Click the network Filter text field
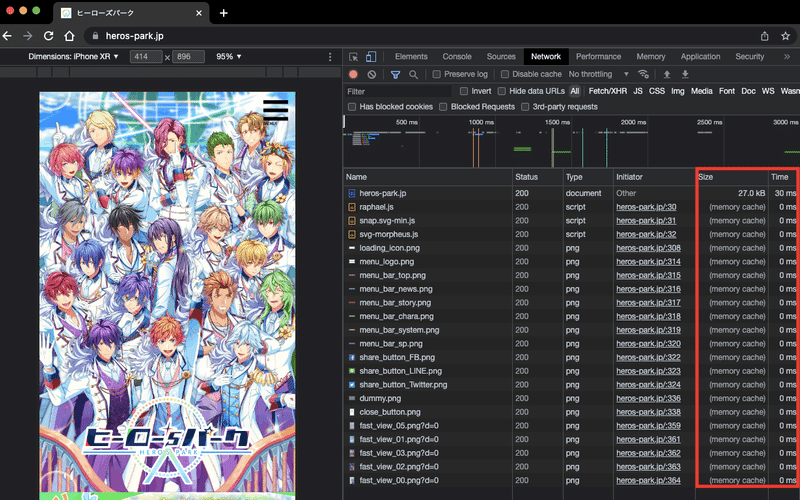This screenshot has height=500, width=800. click(x=398, y=91)
